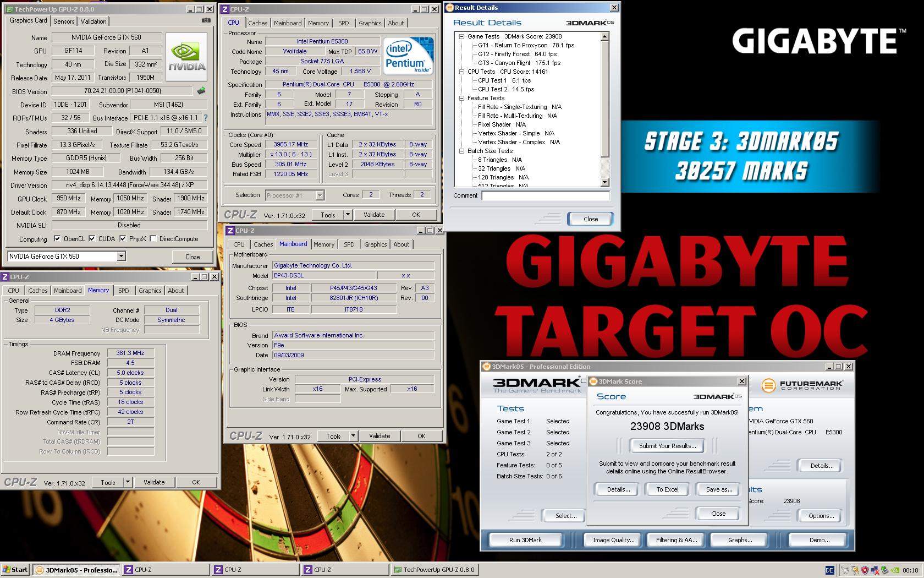Click Futuremark logo in 3DMark05 window
This screenshot has height=578, width=924.
pyautogui.click(x=802, y=385)
